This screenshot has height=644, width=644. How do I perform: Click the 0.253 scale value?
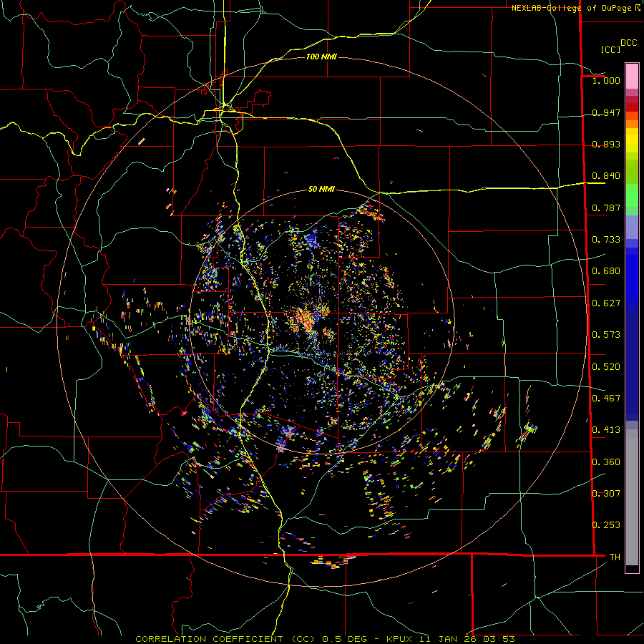point(606,525)
